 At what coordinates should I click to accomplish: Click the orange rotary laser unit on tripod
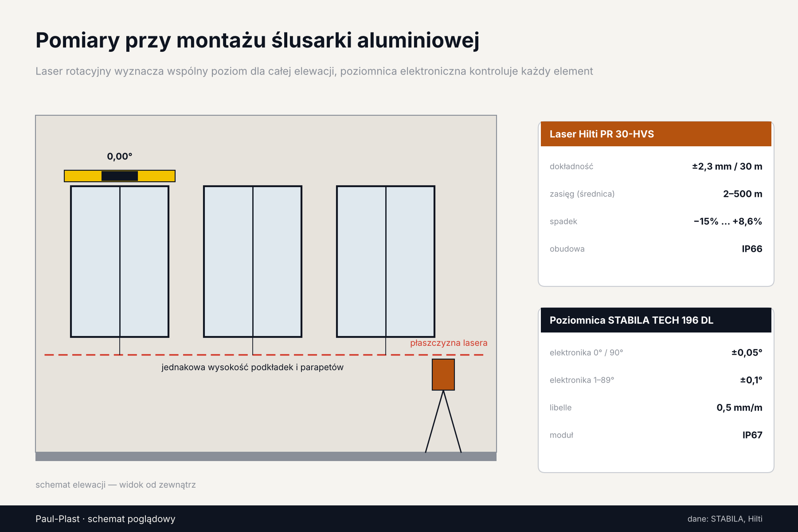click(443, 375)
